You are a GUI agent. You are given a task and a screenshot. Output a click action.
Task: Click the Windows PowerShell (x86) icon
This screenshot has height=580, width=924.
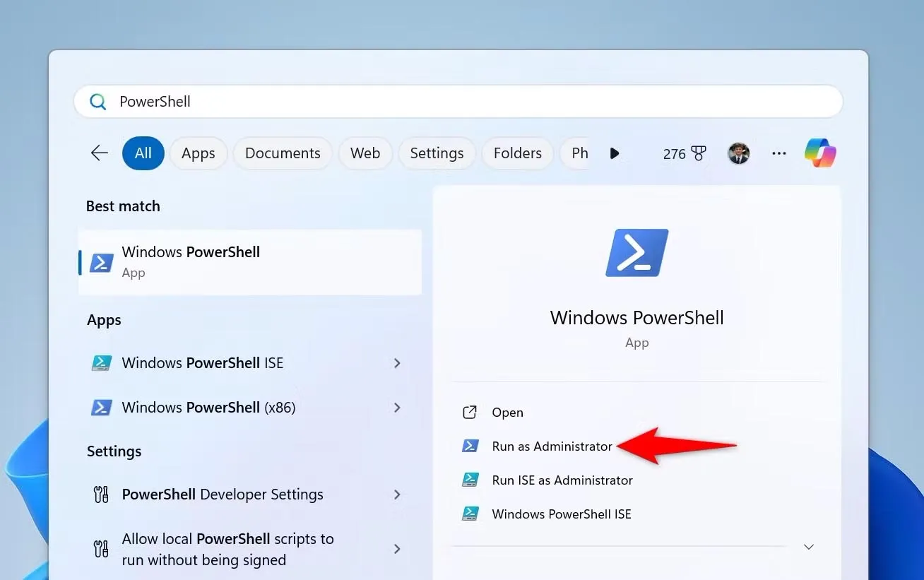(x=102, y=408)
